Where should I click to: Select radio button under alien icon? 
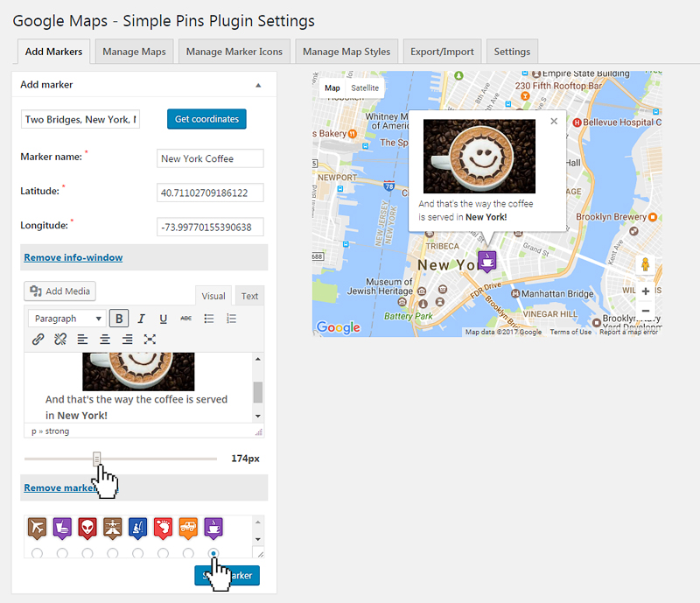click(x=87, y=553)
